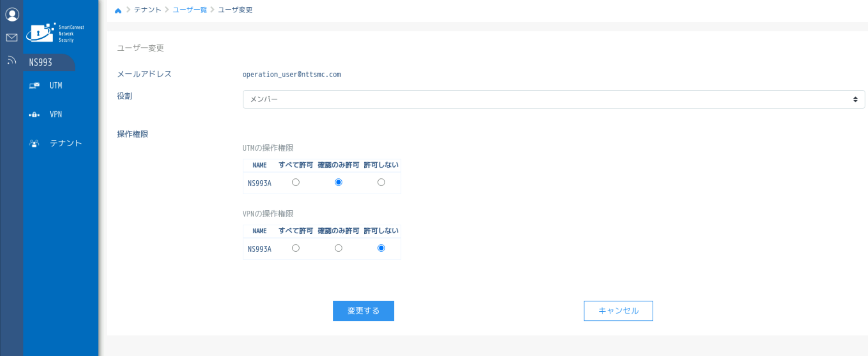This screenshot has height=356, width=868.
Task: Select すべて許可 for VPN NS993A
Action: 296,248
